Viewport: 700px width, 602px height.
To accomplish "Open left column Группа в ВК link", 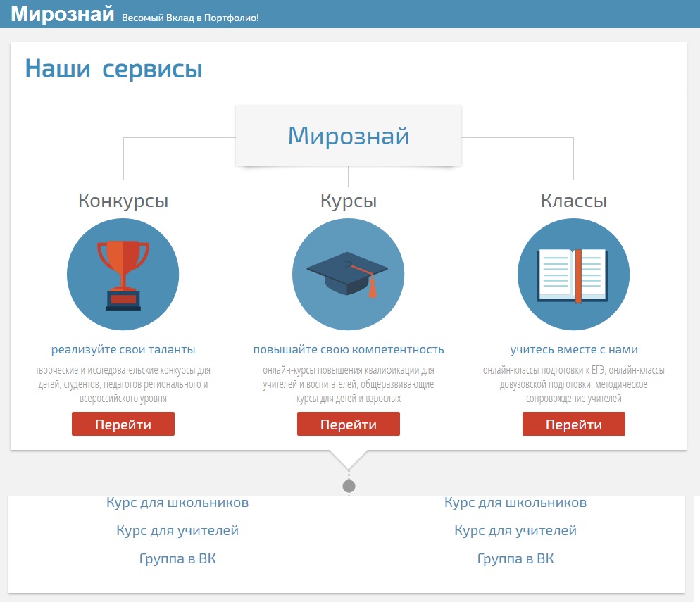I will coord(177,559).
